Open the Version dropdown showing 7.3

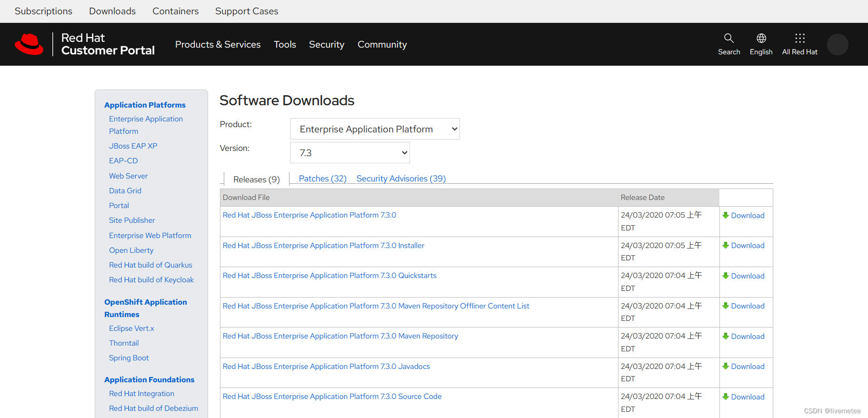[x=350, y=153]
